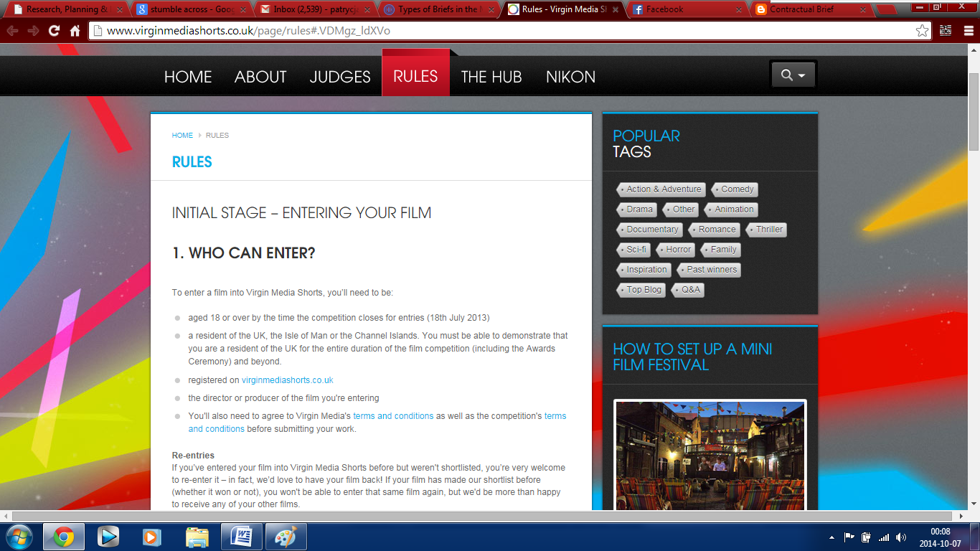The image size is (980, 551).
Task: Select the Top Blog tag
Action: point(641,290)
